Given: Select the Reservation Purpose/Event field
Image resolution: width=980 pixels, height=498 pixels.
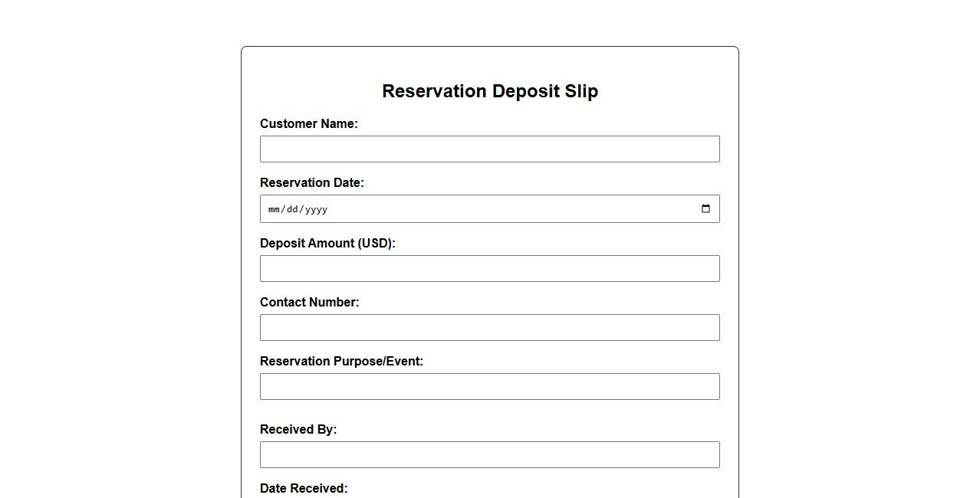Looking at the screenshot, I should point(489,387).
